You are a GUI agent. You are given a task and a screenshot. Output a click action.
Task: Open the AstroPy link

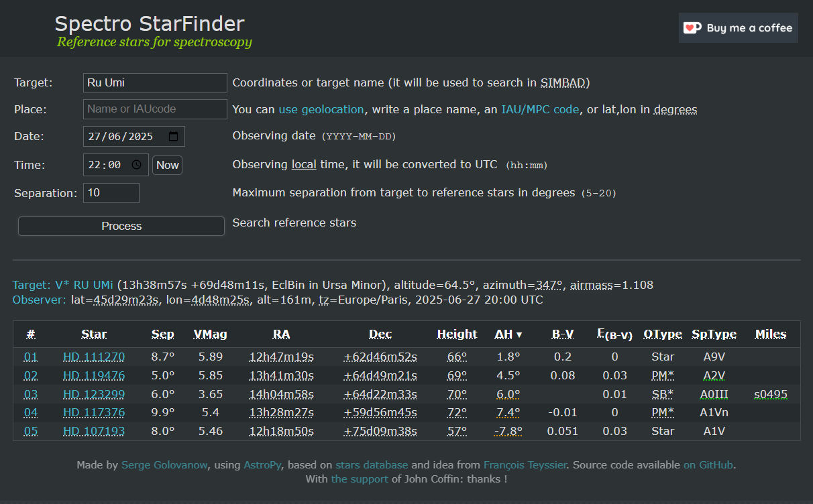264,464
